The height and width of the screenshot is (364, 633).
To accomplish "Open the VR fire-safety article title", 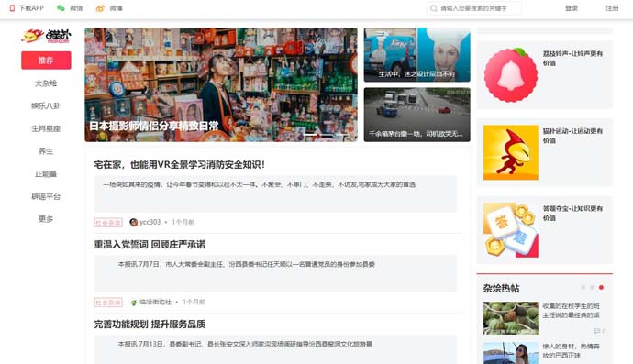I will click(179, 165).
